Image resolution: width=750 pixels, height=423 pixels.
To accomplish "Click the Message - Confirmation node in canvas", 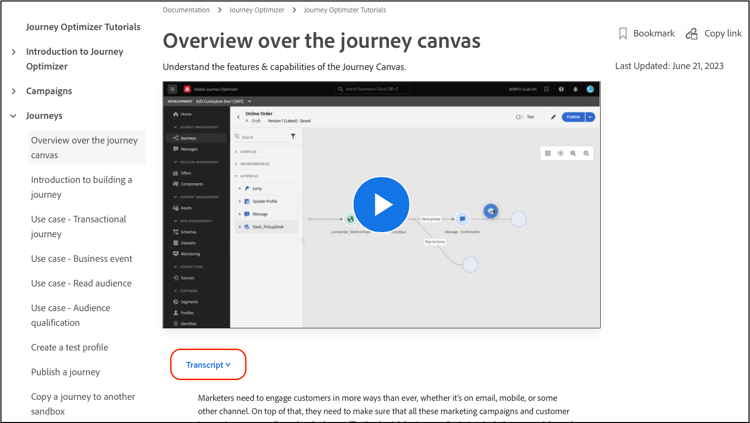I will [462, 219].
